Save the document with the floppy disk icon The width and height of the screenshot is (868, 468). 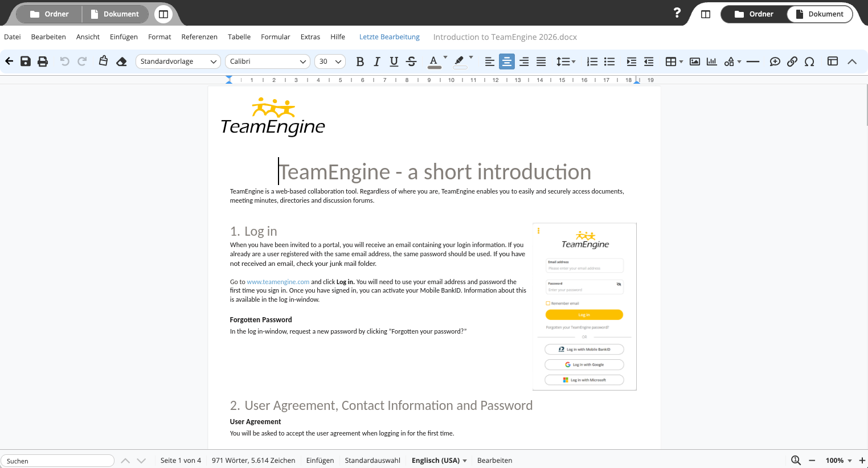pyautogui.click(x=26, y=61)
